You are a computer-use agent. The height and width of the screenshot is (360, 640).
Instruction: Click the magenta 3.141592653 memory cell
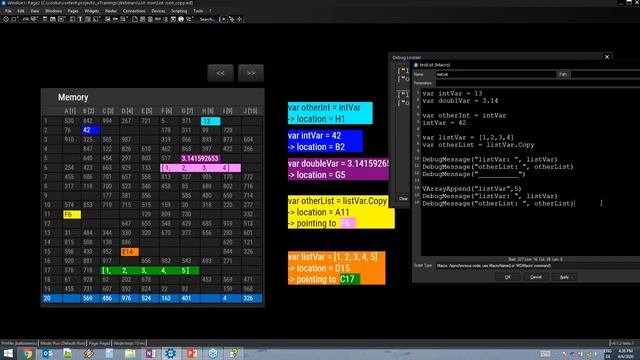click(x=200, y=158)
